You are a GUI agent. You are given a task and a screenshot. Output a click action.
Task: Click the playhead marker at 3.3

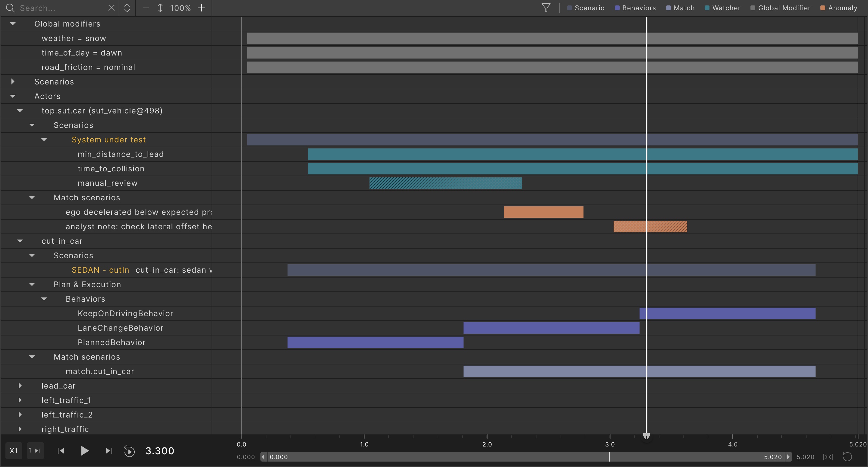(x=646, y=436)
